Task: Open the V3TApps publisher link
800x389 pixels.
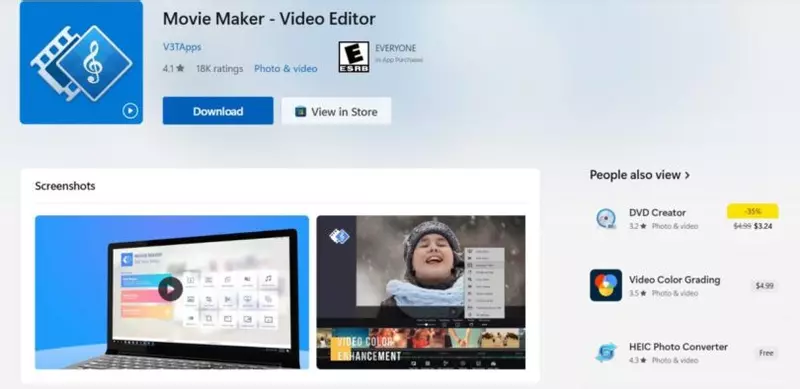Action: pos(182,47)
